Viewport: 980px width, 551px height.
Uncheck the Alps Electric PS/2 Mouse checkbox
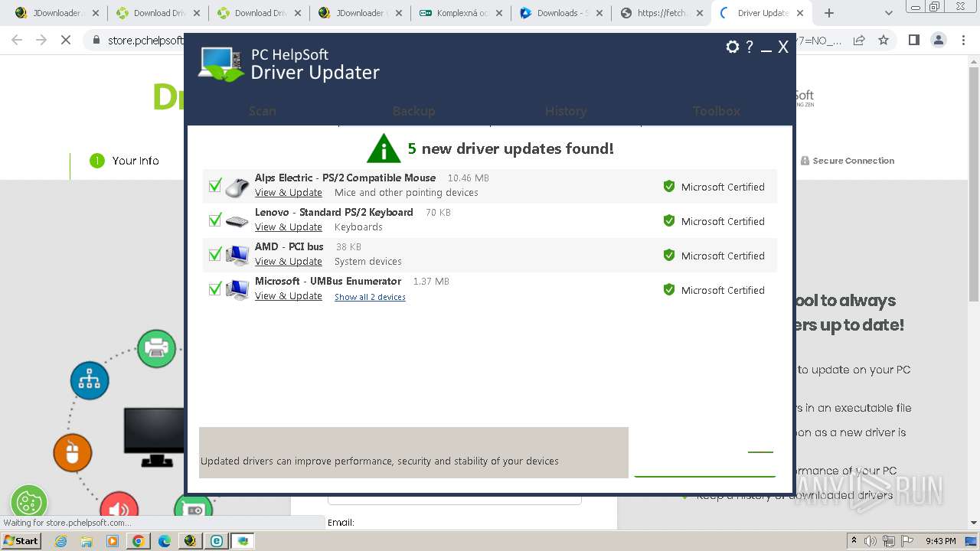215,186
